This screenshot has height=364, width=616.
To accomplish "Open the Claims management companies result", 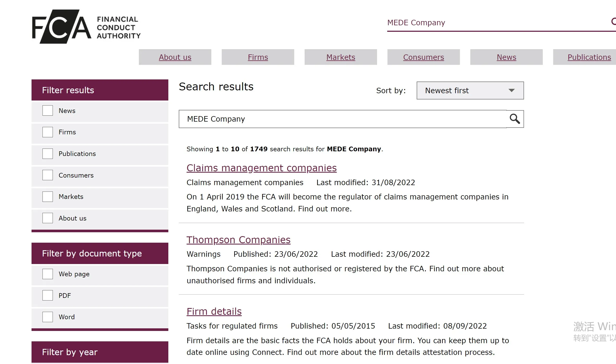I will [x=262, y=168].
